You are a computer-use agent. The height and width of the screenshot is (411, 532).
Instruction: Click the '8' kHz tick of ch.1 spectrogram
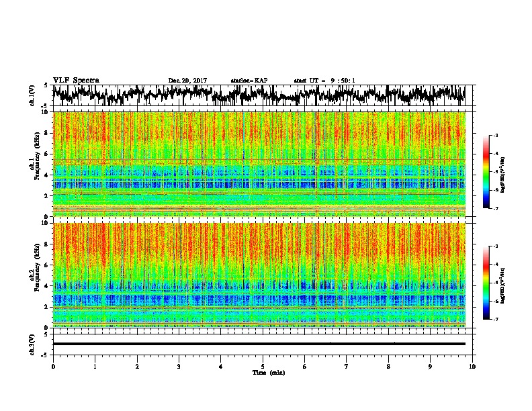click(x=47, y=133)
